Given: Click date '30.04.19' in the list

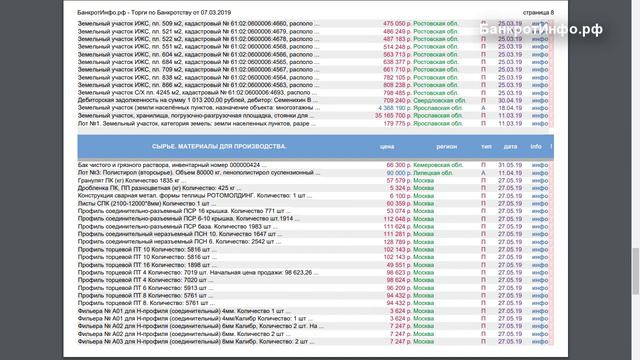Looking at the screenshot, I should coord(510,100).
